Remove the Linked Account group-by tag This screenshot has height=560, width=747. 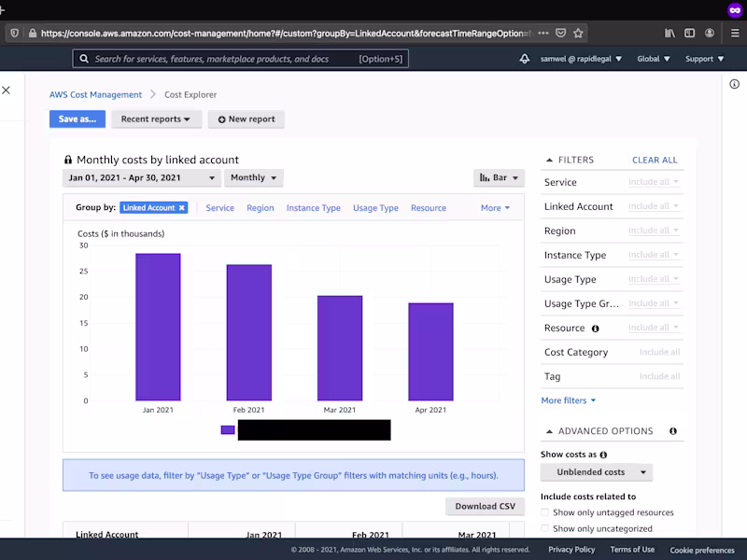[182, 208]
